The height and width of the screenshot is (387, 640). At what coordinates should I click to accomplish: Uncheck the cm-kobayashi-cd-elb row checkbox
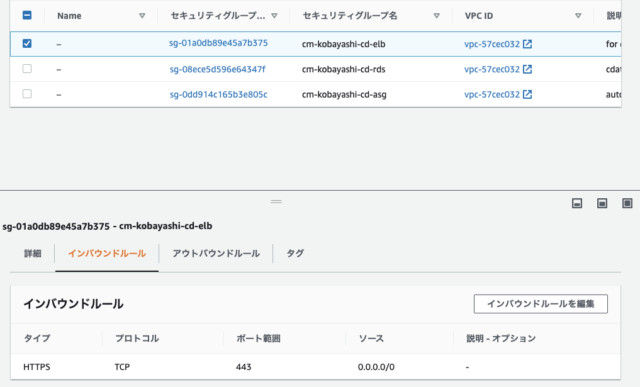click(27, 43)
